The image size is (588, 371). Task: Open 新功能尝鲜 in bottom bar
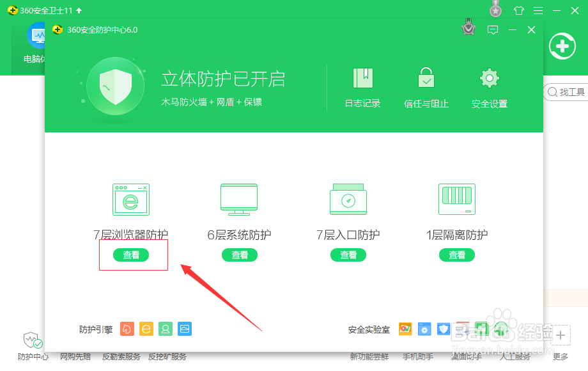369,357
